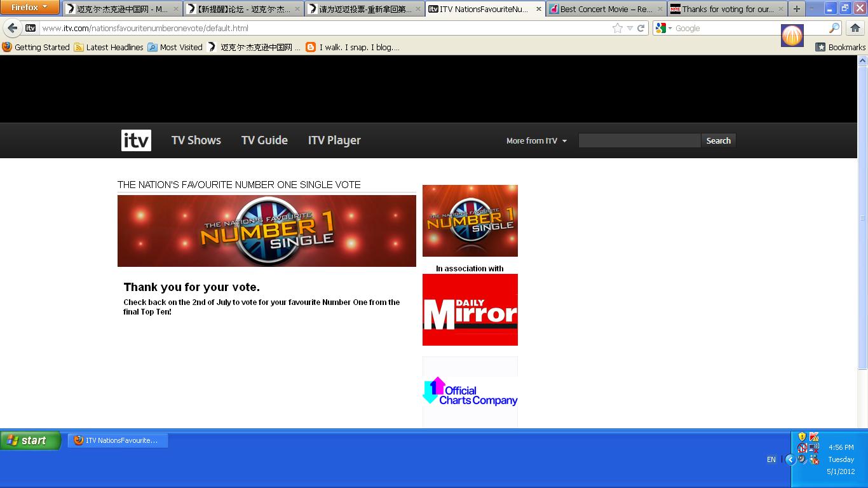The height and width of the screenshot is (488, 868).
Task: Click the ITV site search input field
Action: [x=639, y=141]
